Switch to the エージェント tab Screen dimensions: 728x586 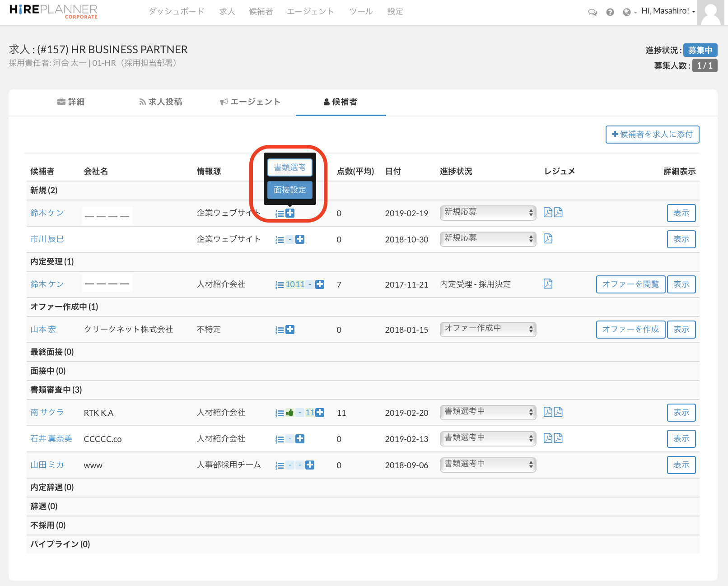[x=250, y=102]
